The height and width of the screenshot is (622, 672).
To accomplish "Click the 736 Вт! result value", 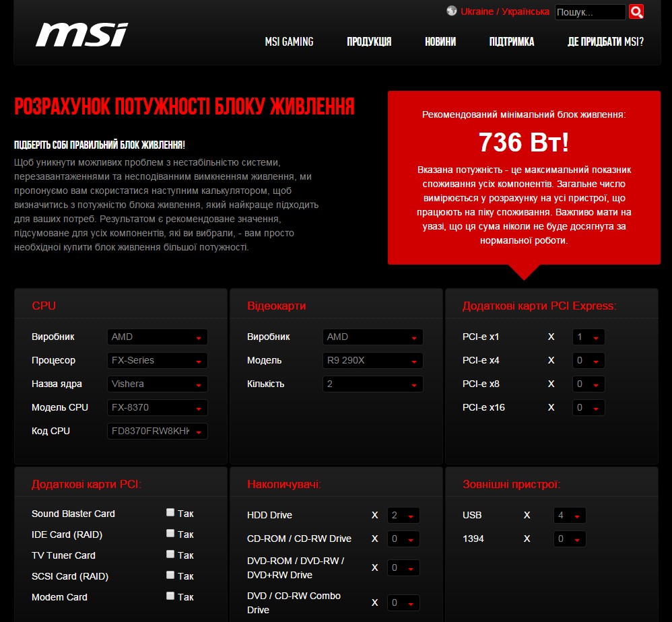I will point(524,142).
